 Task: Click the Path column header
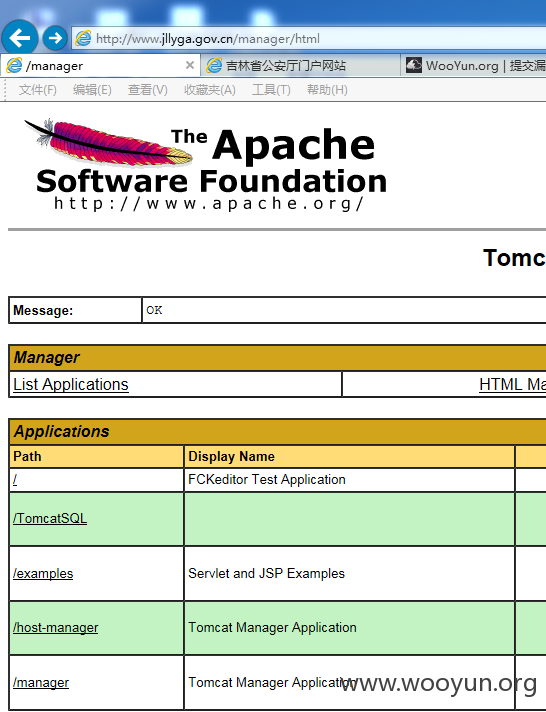[x=96, y=456]
